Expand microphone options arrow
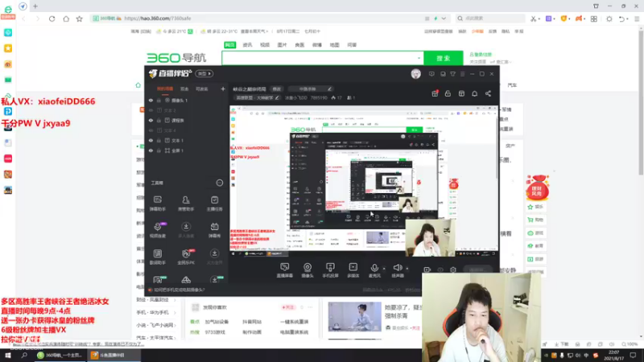 tap(384, 269)
